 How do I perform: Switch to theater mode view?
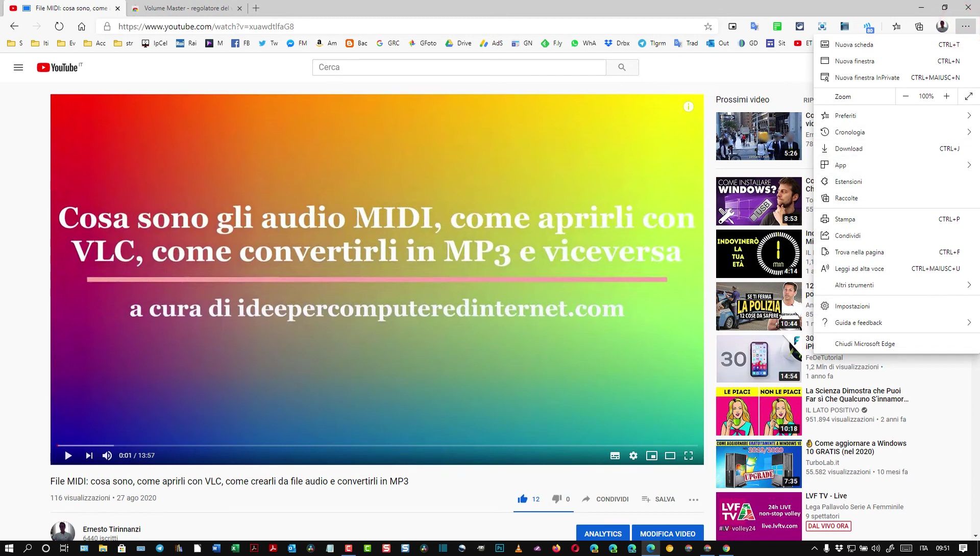[670, 456]
